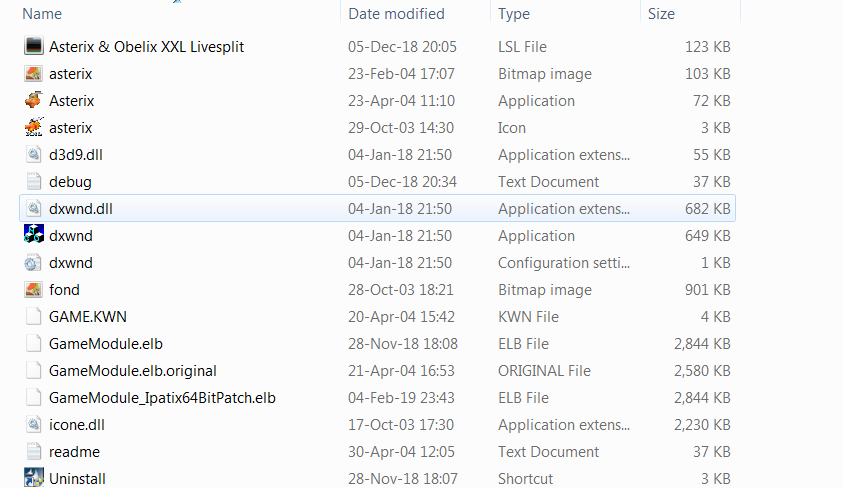Click the dxwnd Configuration settings icon

tap(33, 263)
